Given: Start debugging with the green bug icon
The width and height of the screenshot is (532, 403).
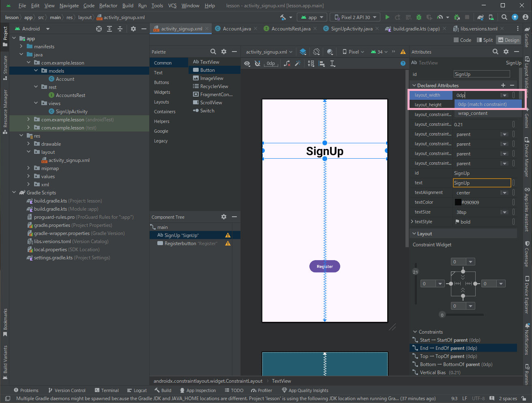Looking at the screenshot, I should coord(419,17).
